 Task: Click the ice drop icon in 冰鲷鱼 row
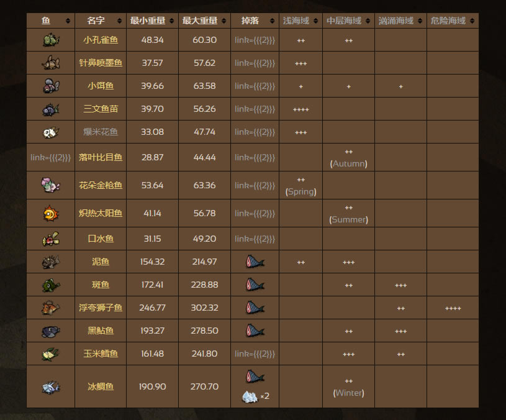pyautogui.click(x=250, y=396)
